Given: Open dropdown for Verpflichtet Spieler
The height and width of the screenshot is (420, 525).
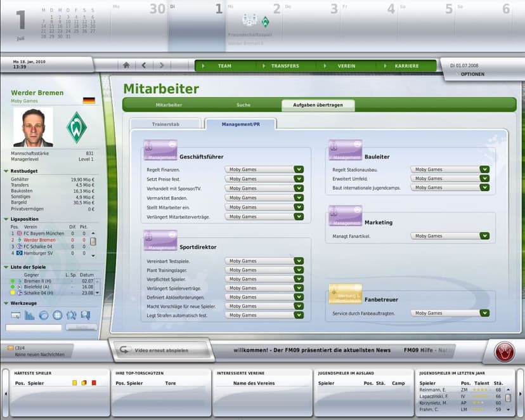Looking at the screenshot, I should (299, 279).
